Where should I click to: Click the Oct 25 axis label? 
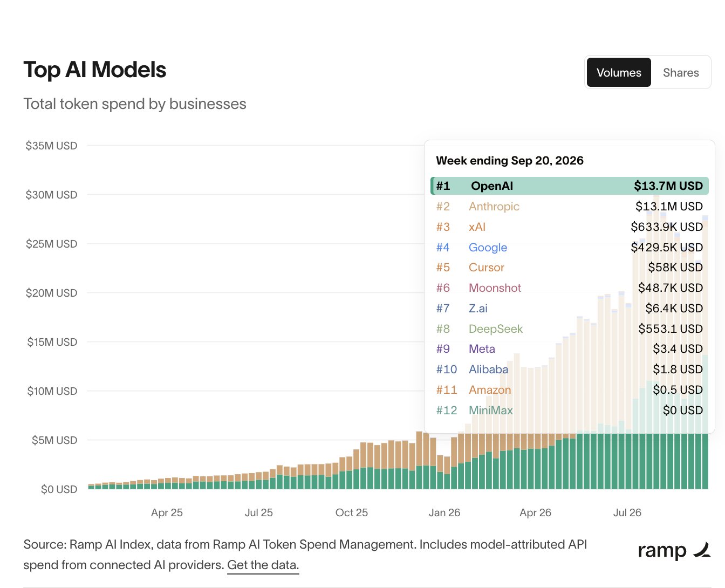(x=352, y=512)
